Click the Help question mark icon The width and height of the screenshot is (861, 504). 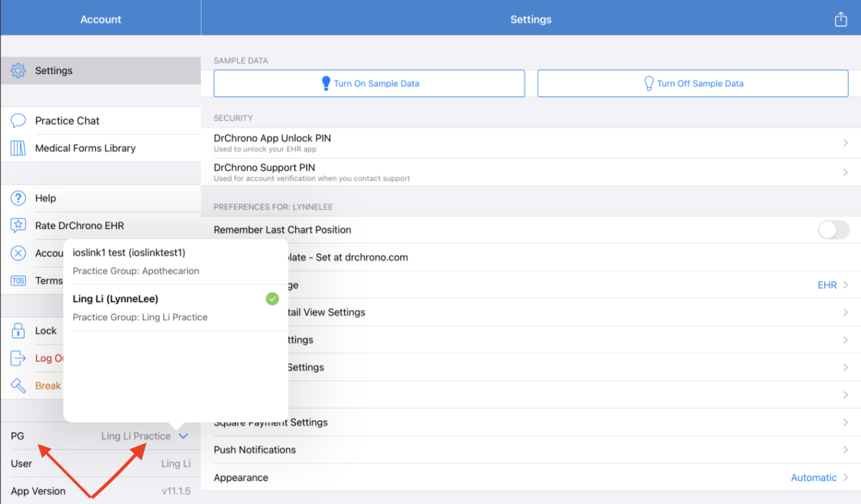pos(18,198)
